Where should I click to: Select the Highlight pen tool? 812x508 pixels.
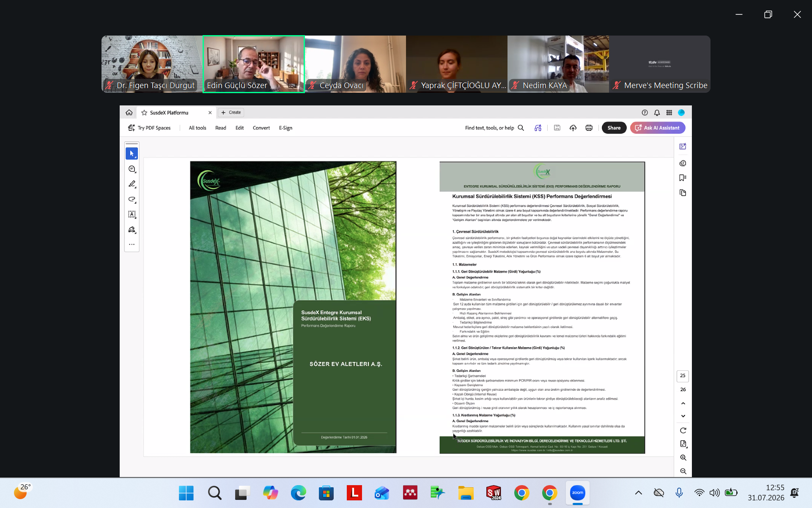pyautogui.click(x=132, y=184)
